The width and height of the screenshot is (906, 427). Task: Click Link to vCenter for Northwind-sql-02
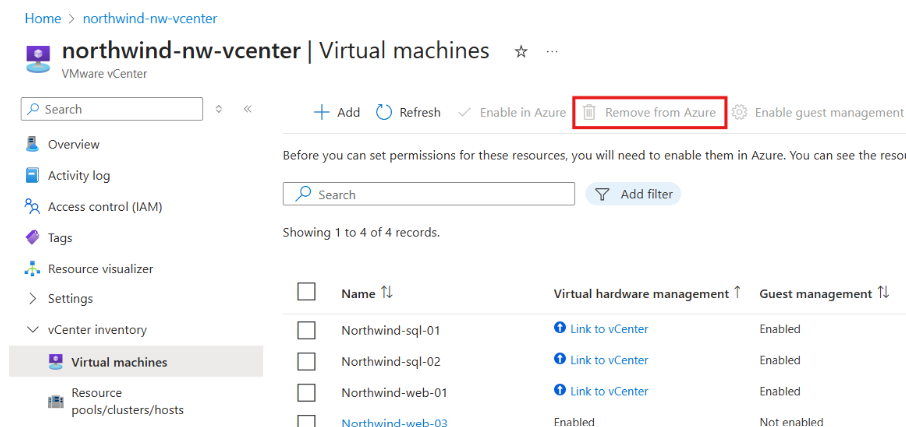608,360
